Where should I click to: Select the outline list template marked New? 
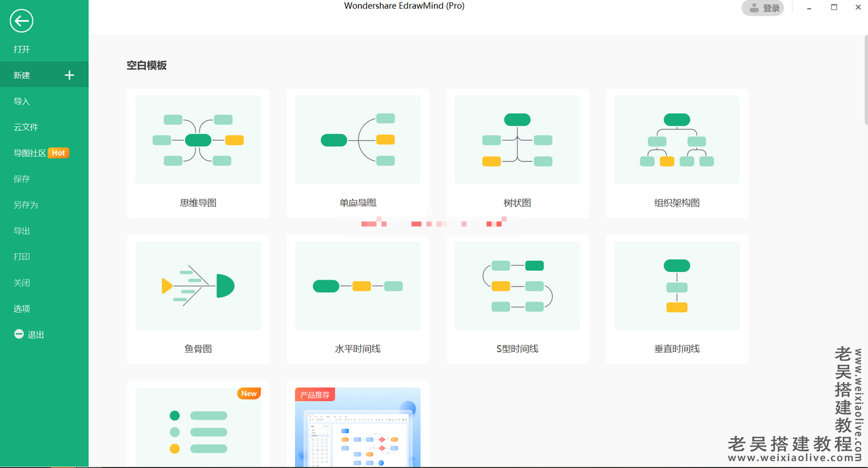coord(198,427)
